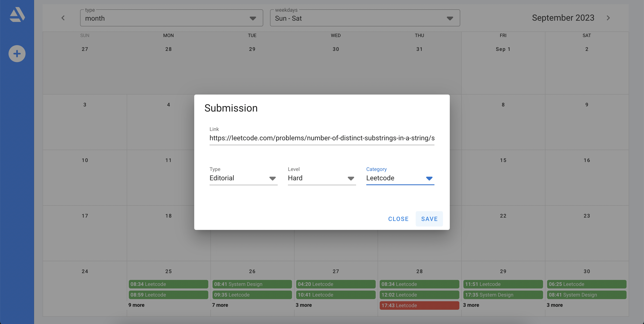
Task: Click the Link input field
Action: point(322,138)
